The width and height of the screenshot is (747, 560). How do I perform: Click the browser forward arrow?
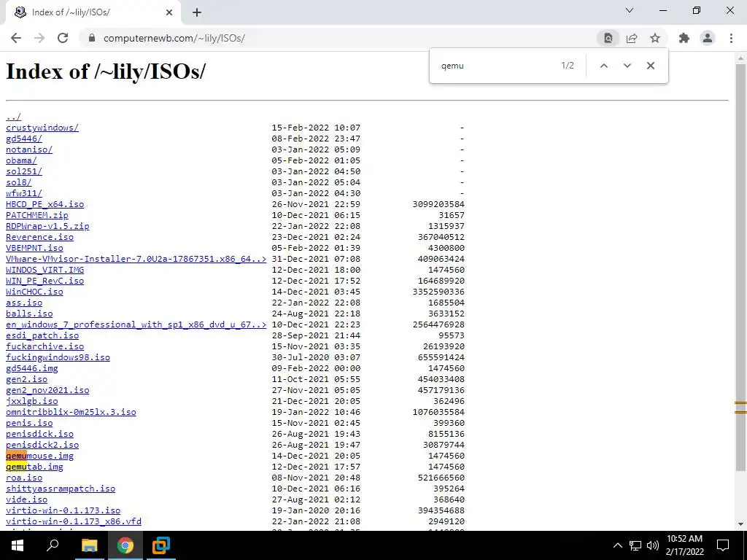click(x=39, y=38)
